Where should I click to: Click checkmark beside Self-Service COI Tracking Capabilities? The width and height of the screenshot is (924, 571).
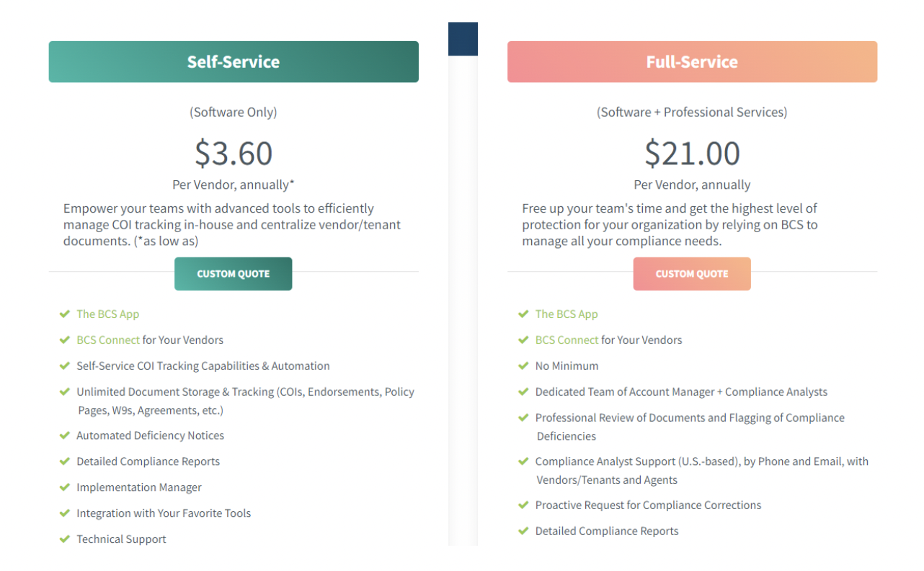point(65,366)
